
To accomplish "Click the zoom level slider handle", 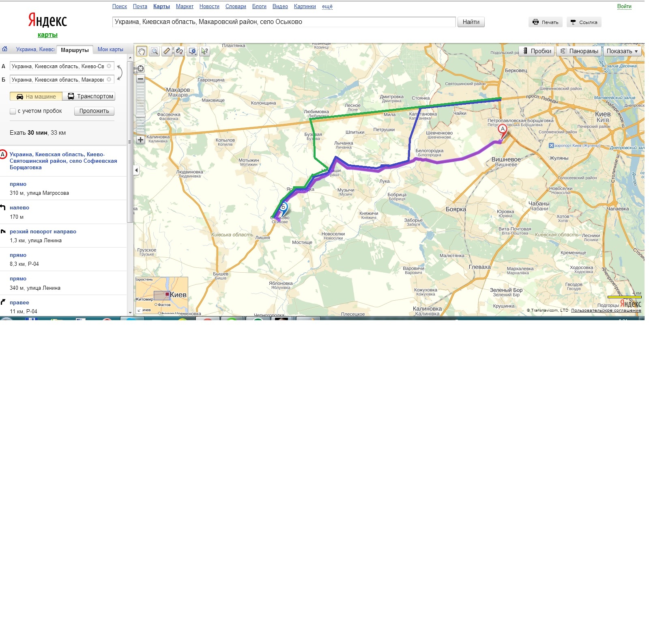I will tap(141, 116).
